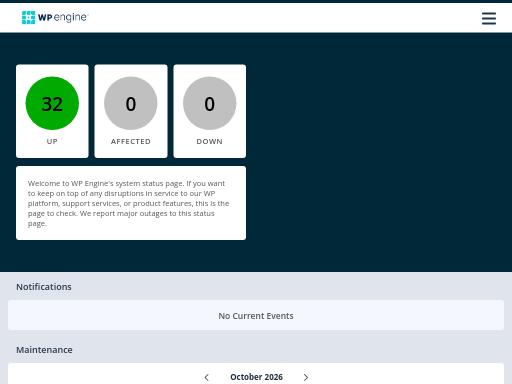Click the gray Affected count circle
Image resolution: width=512 pixels, height=384 pixels.
coord(131,103)
